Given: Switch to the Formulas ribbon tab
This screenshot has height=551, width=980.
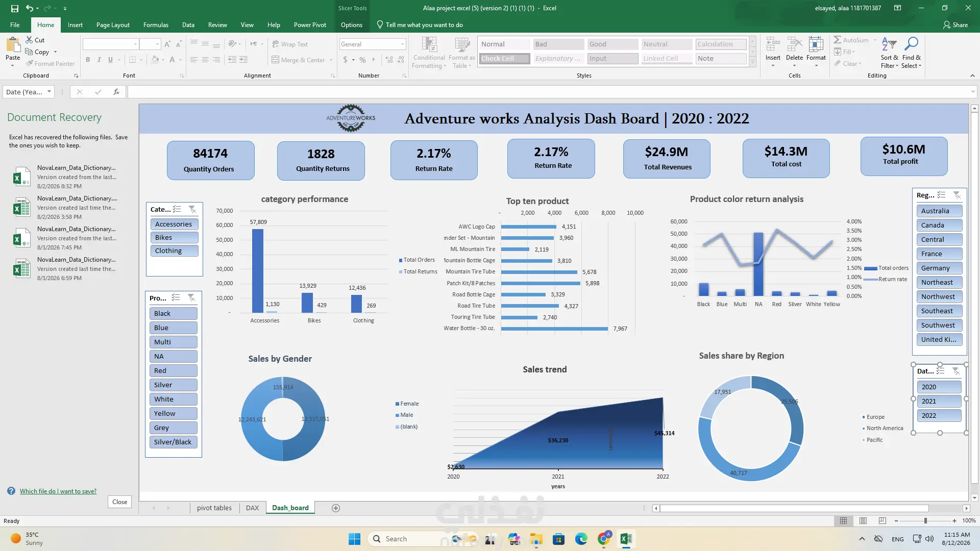Looking at the screenshot, I should pyautogui.click(x=156, y=25).
